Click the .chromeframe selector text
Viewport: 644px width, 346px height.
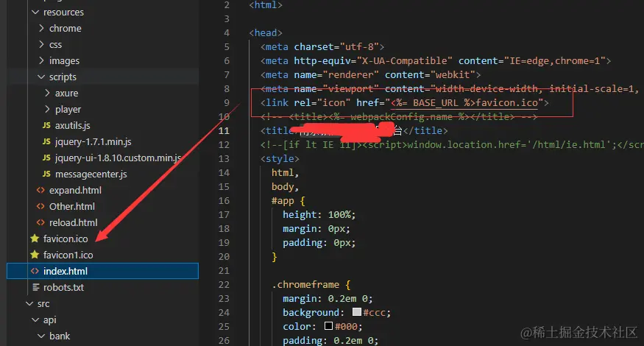click(x=305, y=285)
